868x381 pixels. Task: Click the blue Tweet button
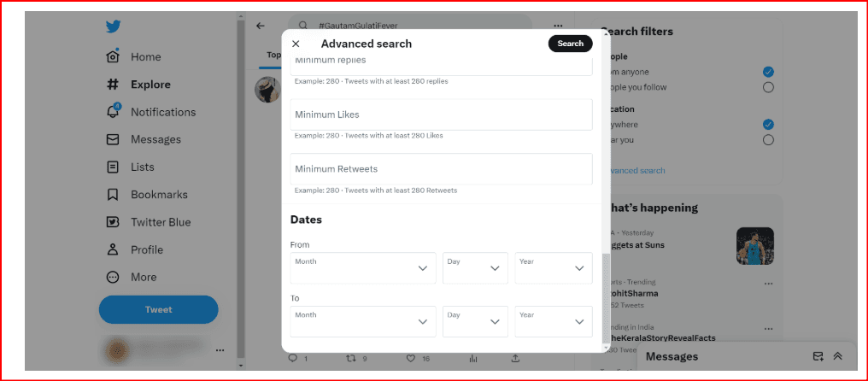[158, 309]
